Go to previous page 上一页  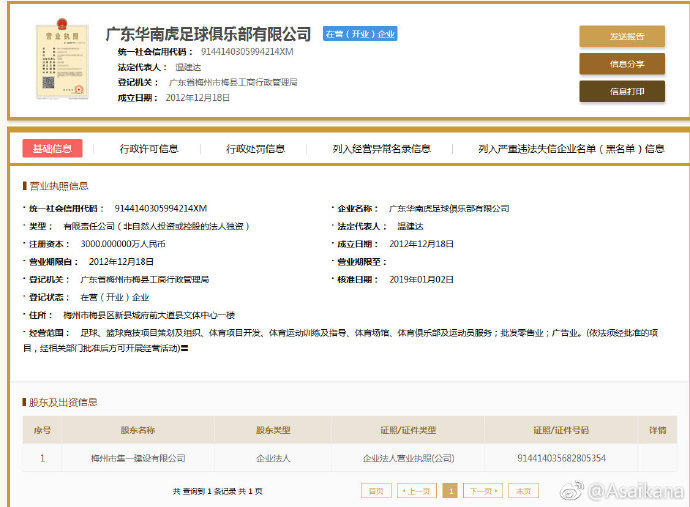point(417,491)
